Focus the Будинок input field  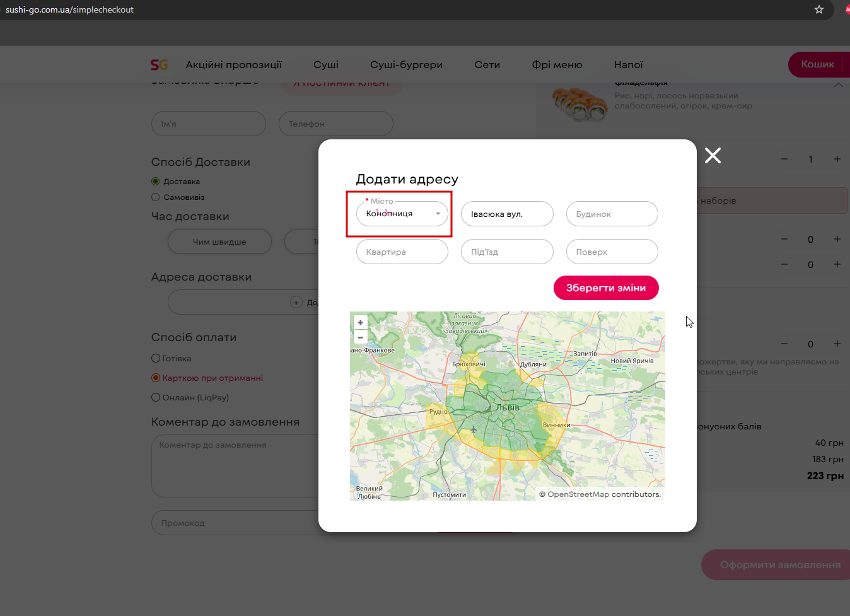(612, 214)
